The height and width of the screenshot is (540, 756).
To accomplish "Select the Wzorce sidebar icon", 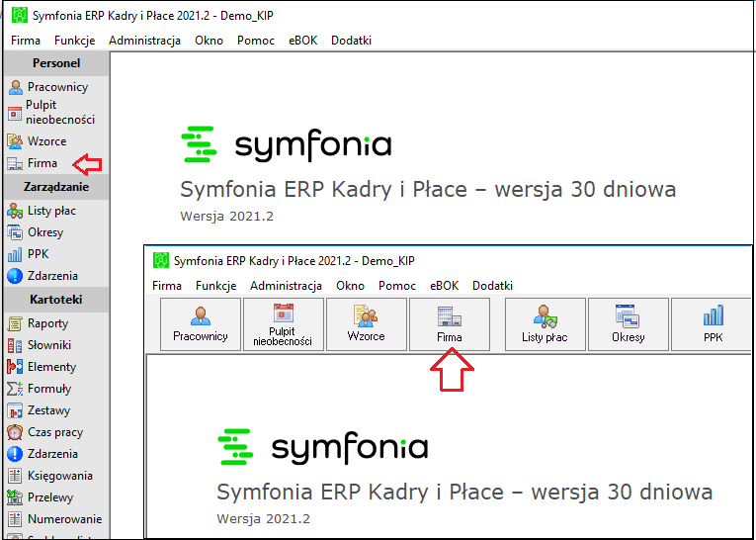I will click(15, 141).
